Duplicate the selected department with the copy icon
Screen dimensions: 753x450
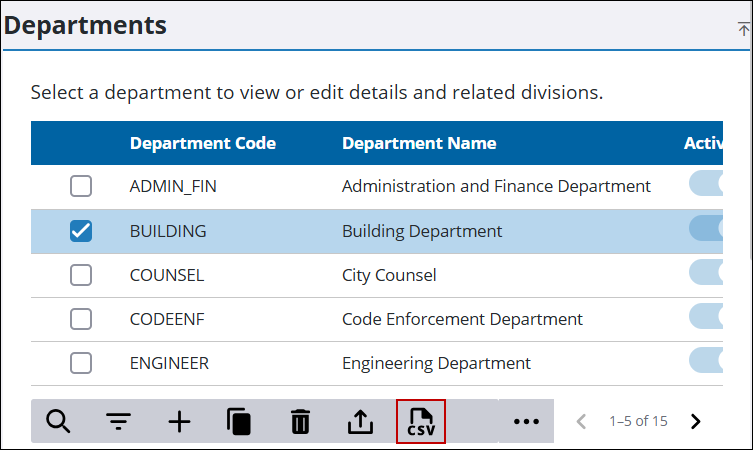pos(239,422)
